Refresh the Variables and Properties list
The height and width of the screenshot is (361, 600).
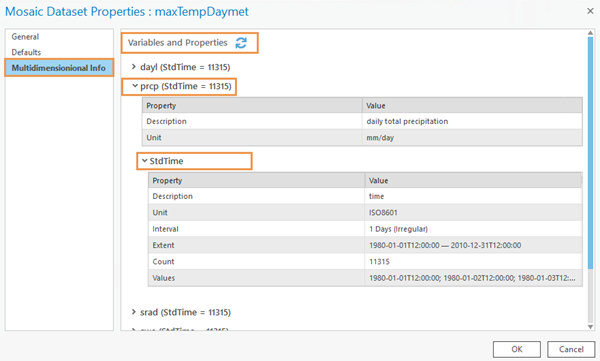tap(241, 42)
